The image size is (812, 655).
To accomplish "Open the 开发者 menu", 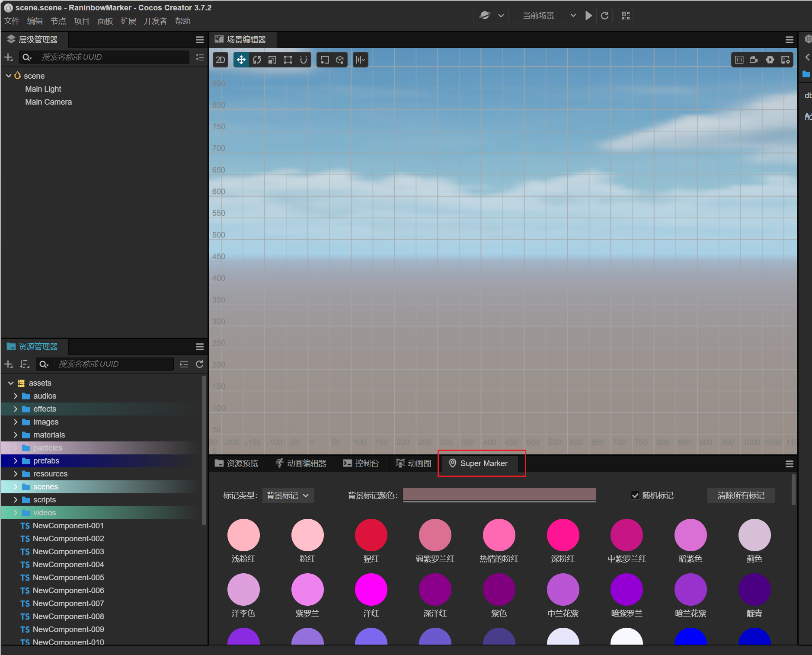I will [x=155, y=21].
